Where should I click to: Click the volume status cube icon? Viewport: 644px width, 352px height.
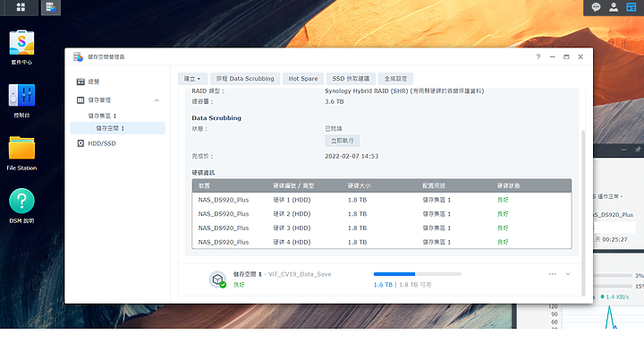[x=217, y=279]
